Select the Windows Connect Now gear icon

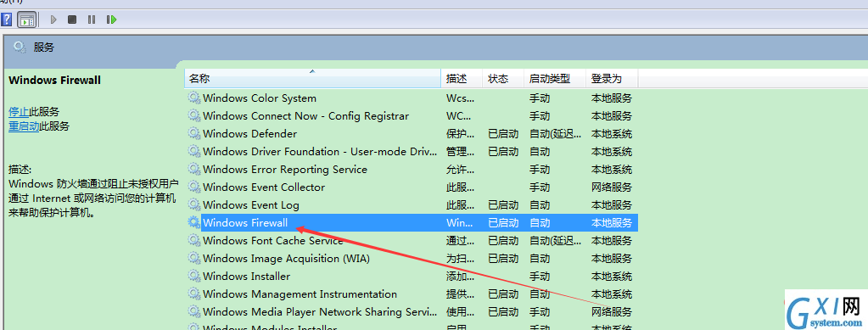(193, 115)
